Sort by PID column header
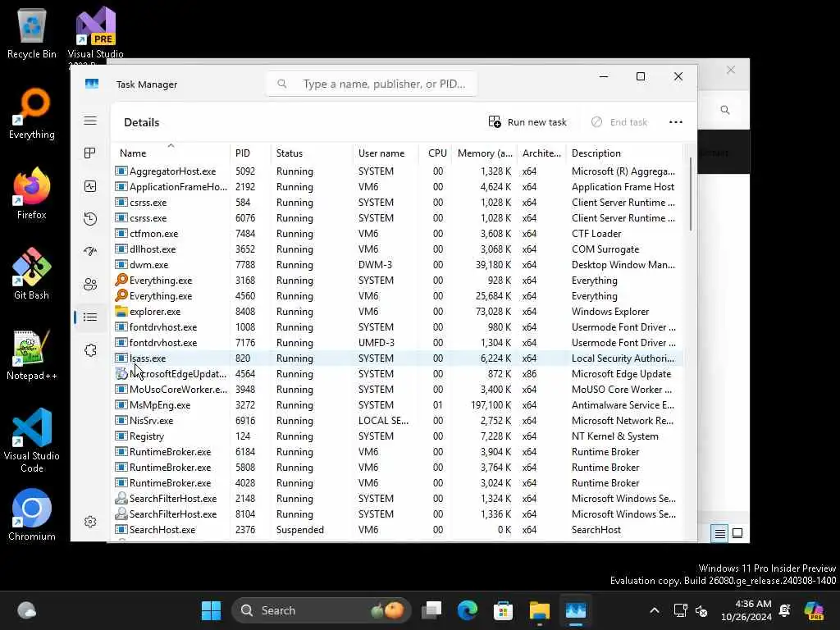The image size is (840, 630). point(250,153)
